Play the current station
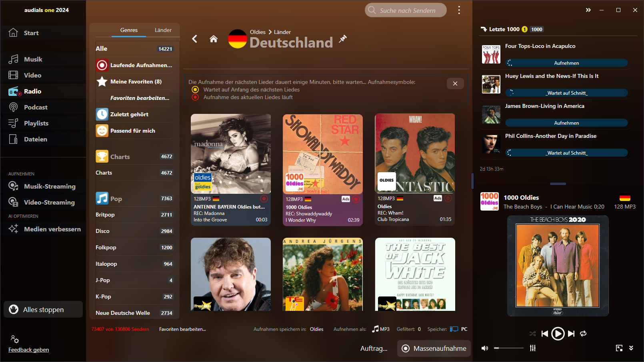This screenshot has width=644, height=362. [558, 334]
